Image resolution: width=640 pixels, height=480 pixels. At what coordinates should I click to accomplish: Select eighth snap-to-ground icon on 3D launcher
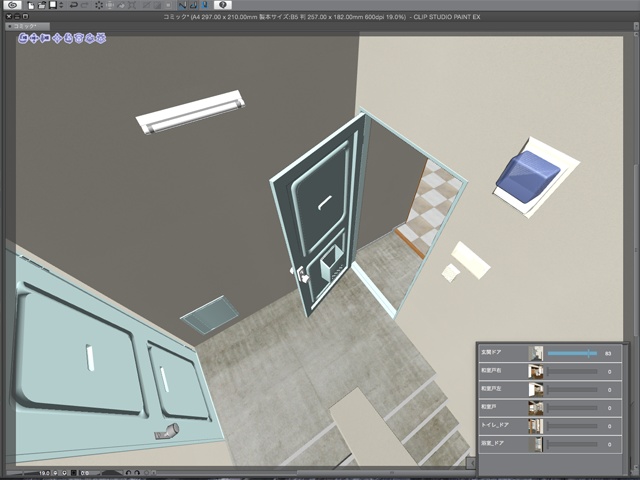click(x=100, y=38)
